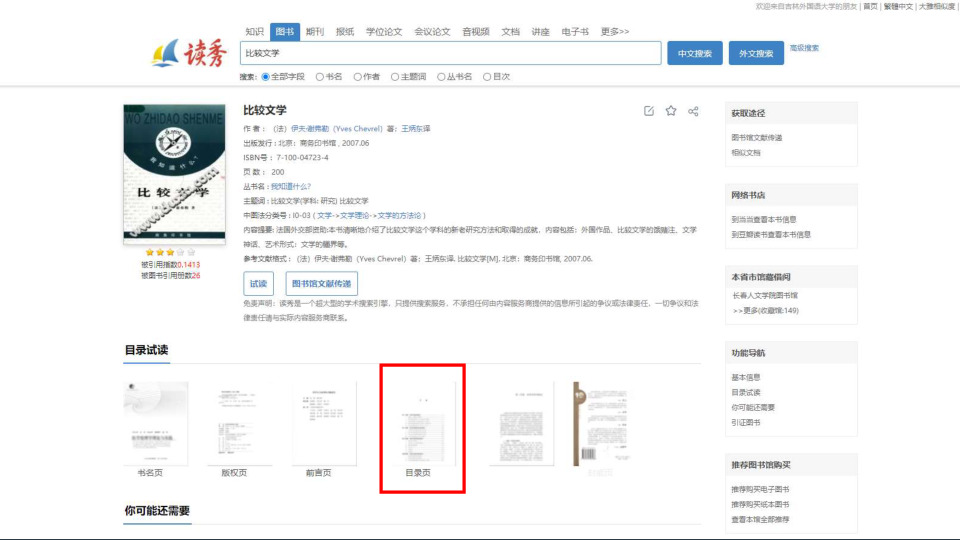The height and width of the screenshot is (540, 960).
Task: Select the 全部字段 search radio button
Action: (266, 77)
